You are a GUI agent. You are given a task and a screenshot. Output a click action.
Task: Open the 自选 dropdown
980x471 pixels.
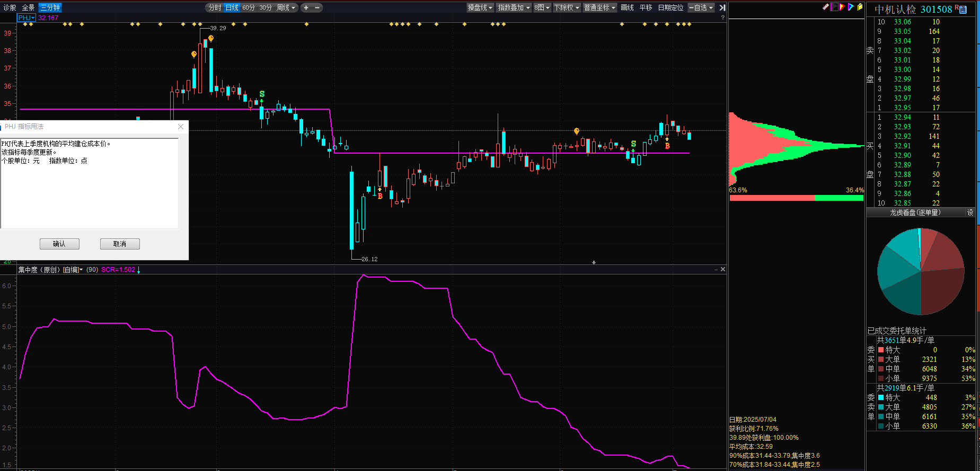pos(701,7)
